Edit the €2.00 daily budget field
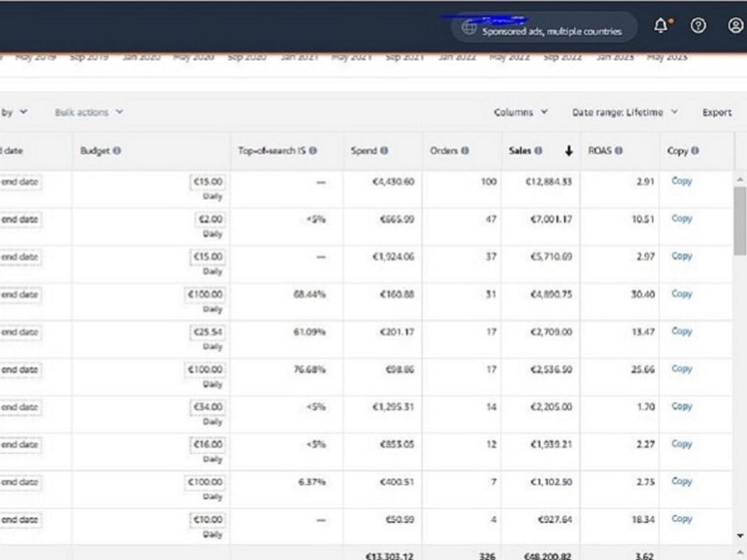The height and width of the screenshot is (560, 747). click(211, 220)
